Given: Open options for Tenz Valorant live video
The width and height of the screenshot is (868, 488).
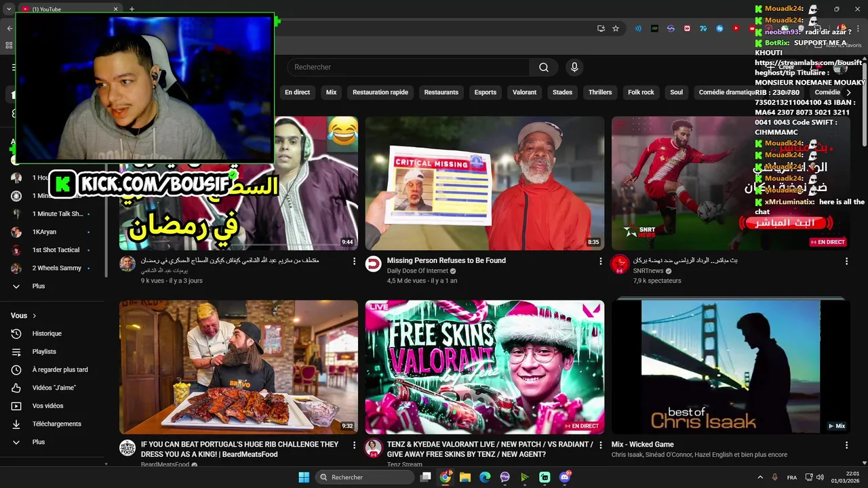Looking at the screenshot, I should tap(600, 445).
